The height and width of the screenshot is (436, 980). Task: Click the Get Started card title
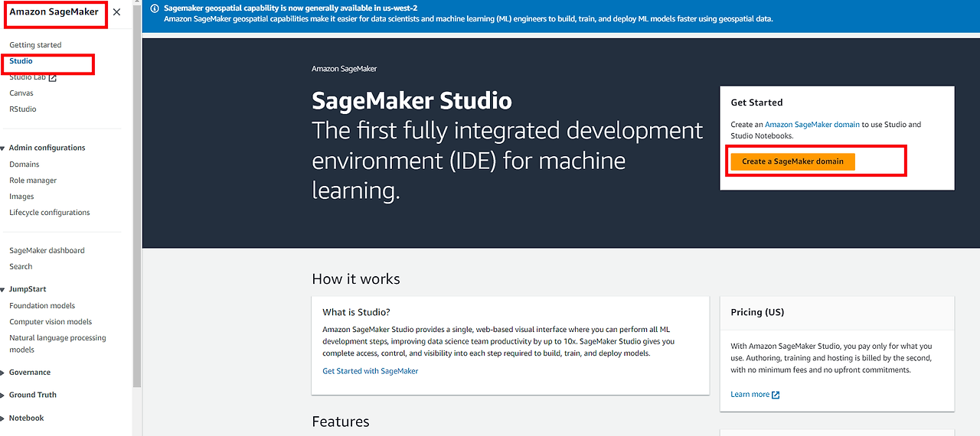[x=756, y=102]
